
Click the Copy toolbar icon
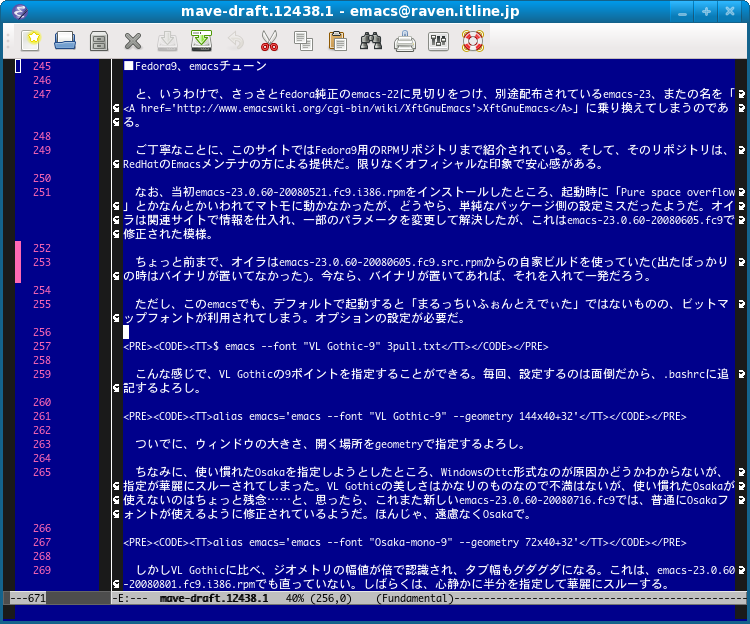(303, 41)
